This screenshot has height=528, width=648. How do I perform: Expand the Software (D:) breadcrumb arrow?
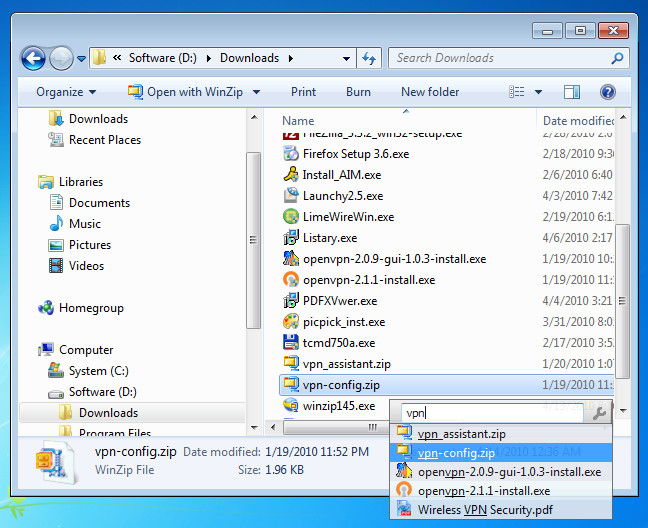coord(209,58)
